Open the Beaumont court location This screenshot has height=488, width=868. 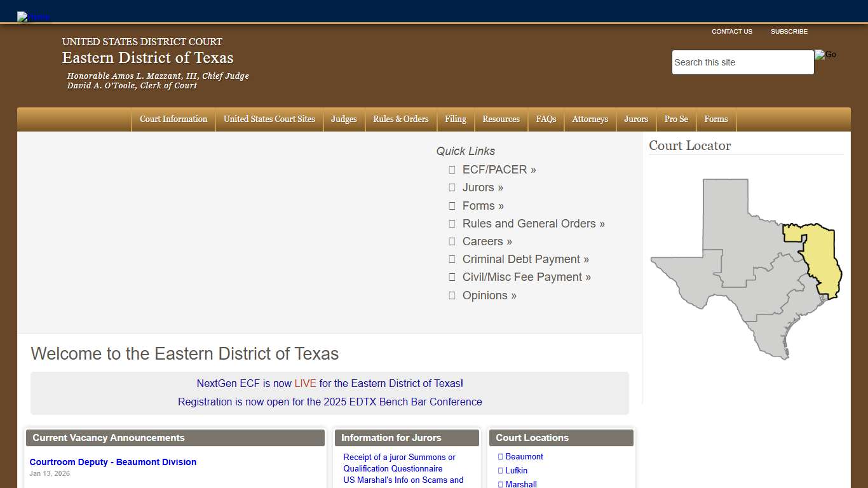[x=524, y=456]
